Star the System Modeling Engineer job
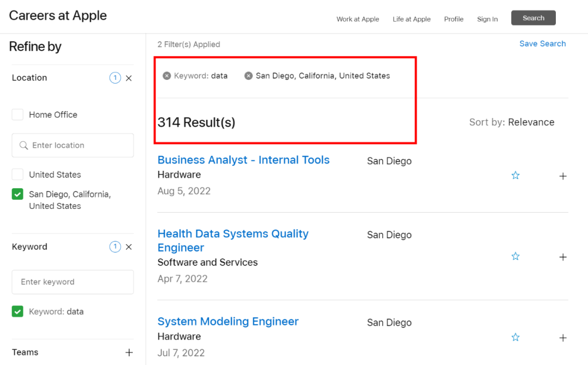The width and height of the screenshot is (588, 365). [516, 337]
